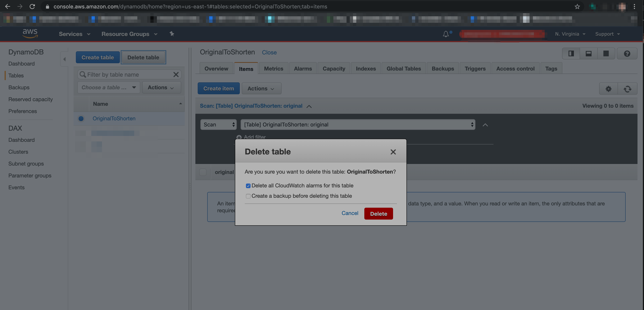
Task: Open the Resource Groups dropdown
Action: (x=129, y=34)
